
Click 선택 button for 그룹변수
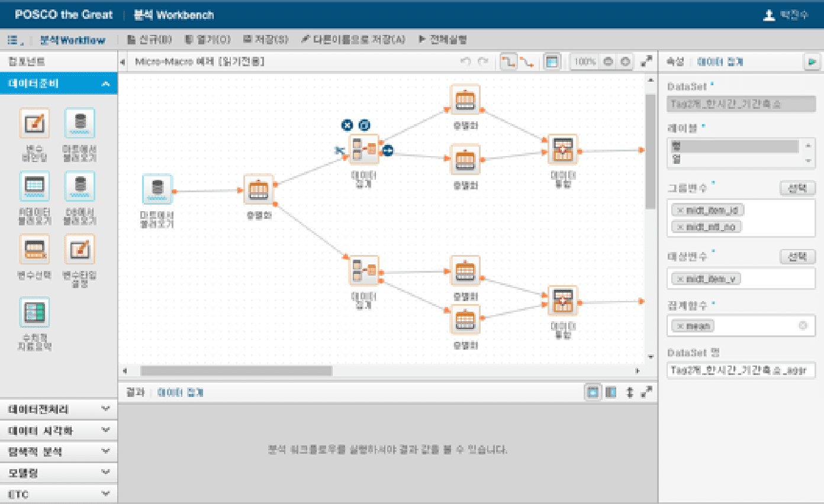[797, 189]
